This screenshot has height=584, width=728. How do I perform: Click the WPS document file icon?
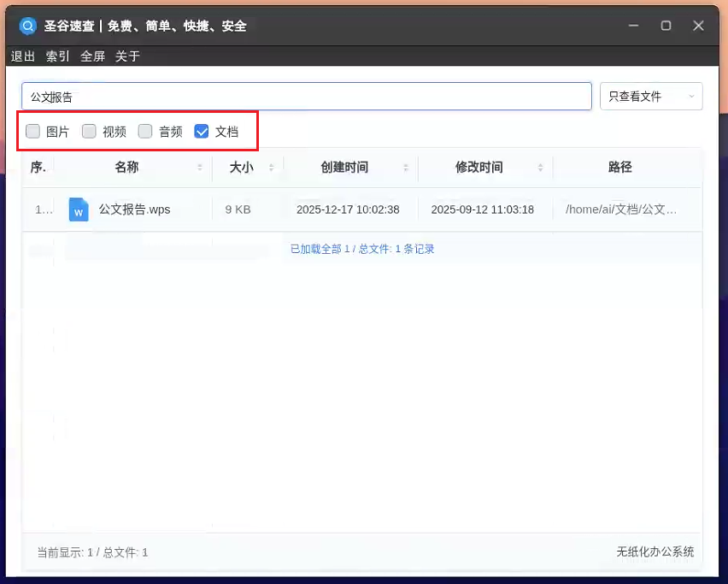pyautogui.click(x=79, y=209)
